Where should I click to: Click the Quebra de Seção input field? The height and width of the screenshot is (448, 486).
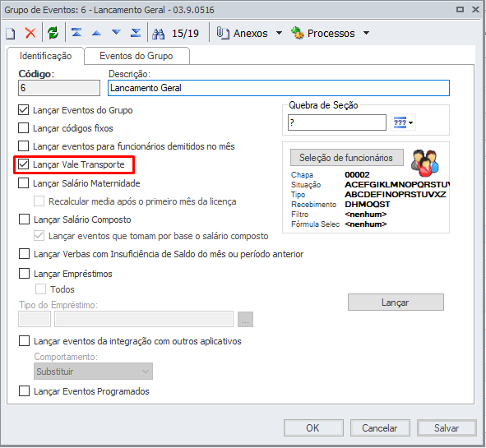coord(337,122)
